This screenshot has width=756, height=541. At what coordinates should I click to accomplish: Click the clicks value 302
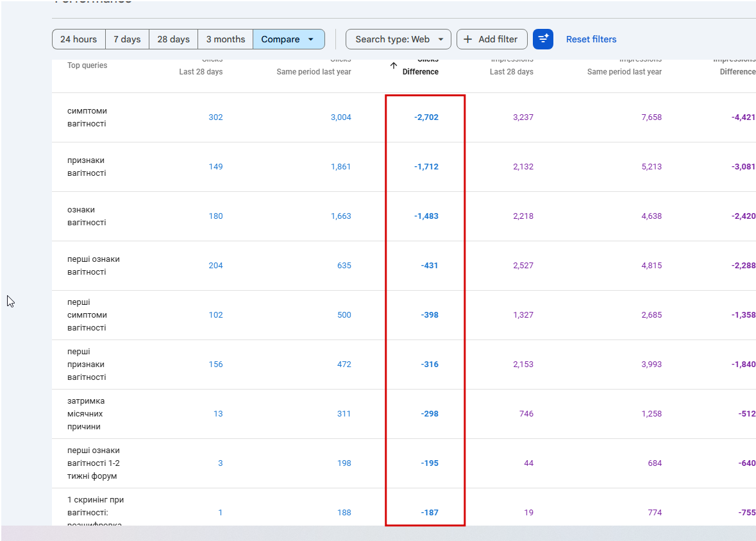click(x=215, y=117)
